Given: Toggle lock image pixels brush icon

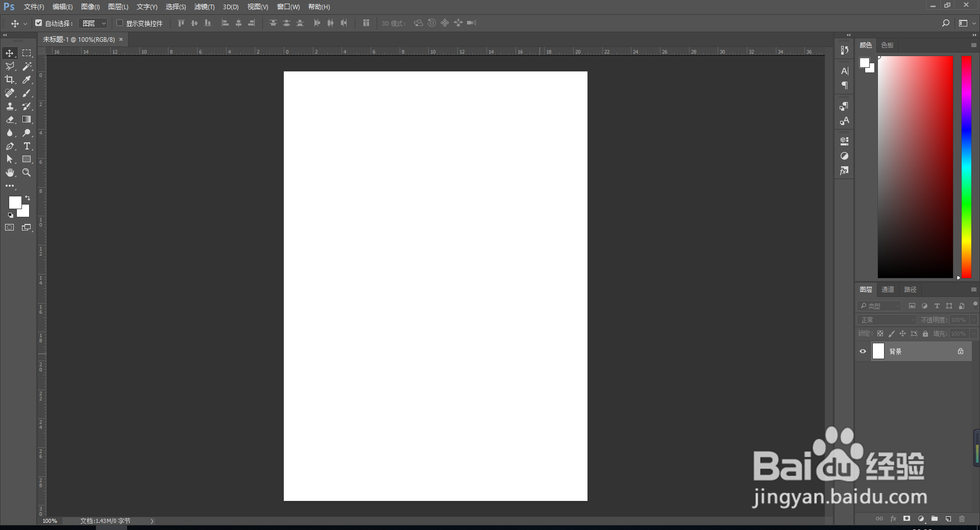Looking at the screenshot, I should tap(891, 334).
